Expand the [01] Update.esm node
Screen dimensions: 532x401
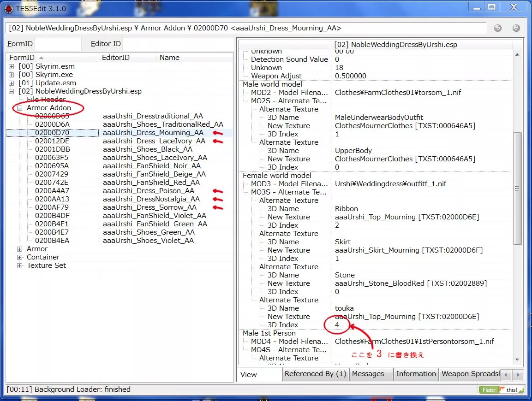coord(12,83)
